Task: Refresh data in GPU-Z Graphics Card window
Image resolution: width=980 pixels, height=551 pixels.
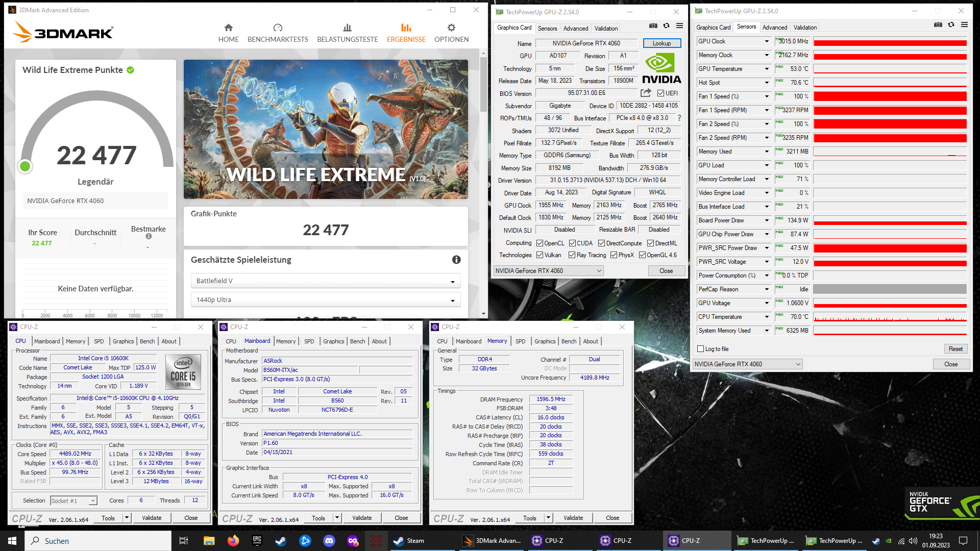Action: 666,26
